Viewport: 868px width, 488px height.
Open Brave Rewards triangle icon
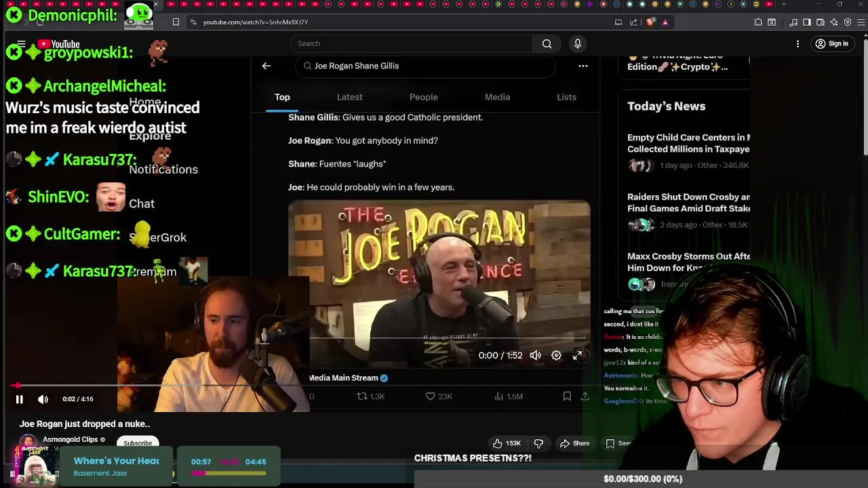click(665, 22)
